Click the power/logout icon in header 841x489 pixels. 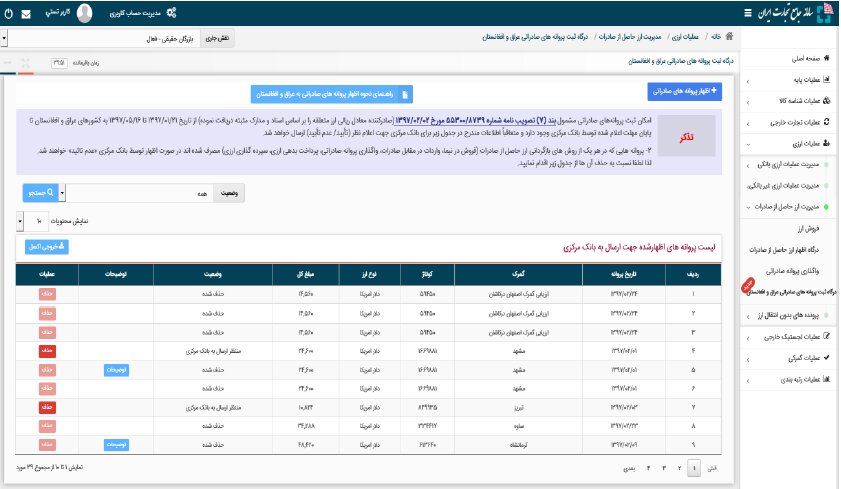8,13
